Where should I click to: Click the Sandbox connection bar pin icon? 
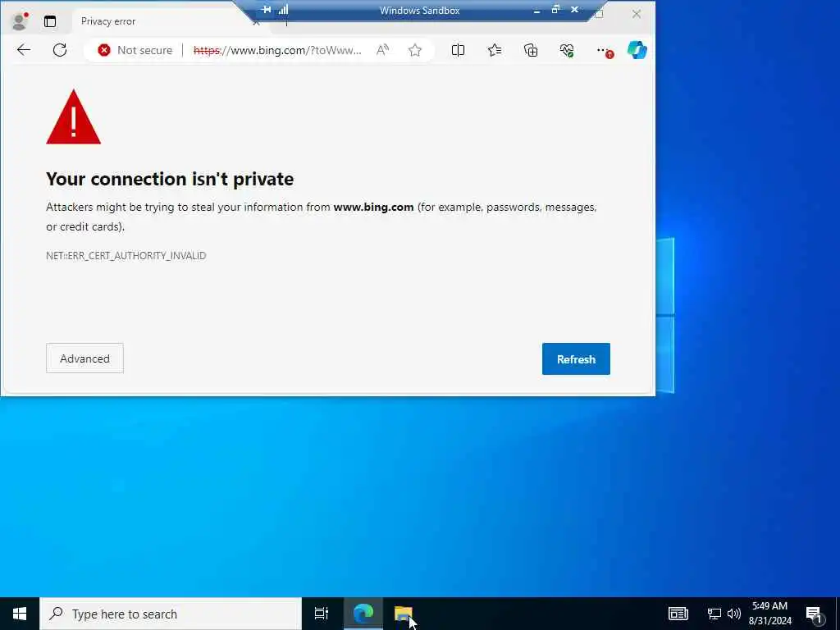coord(267,10)
